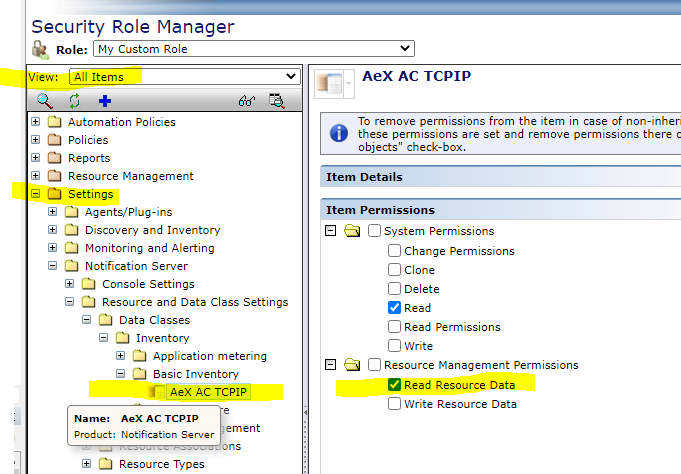Click the glasses view icon
This screenshot has width=681, height=474.
(247, 100)
